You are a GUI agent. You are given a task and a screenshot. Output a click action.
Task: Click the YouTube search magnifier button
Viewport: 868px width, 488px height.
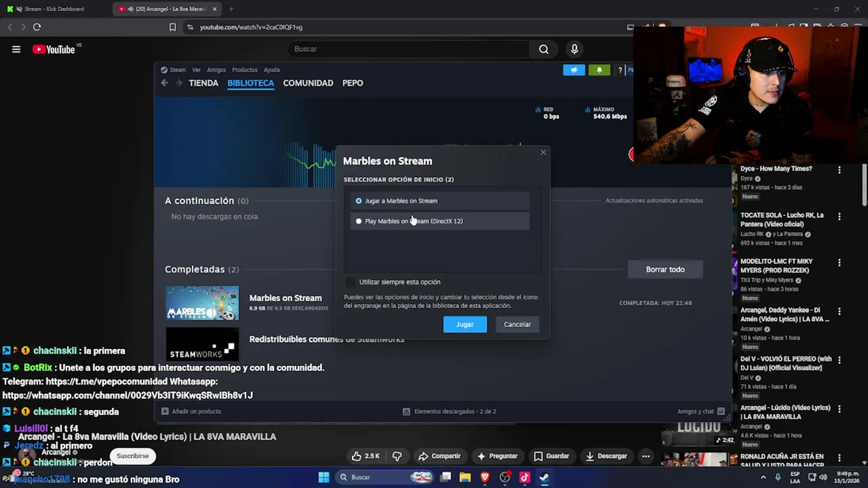tap(544, 49)
